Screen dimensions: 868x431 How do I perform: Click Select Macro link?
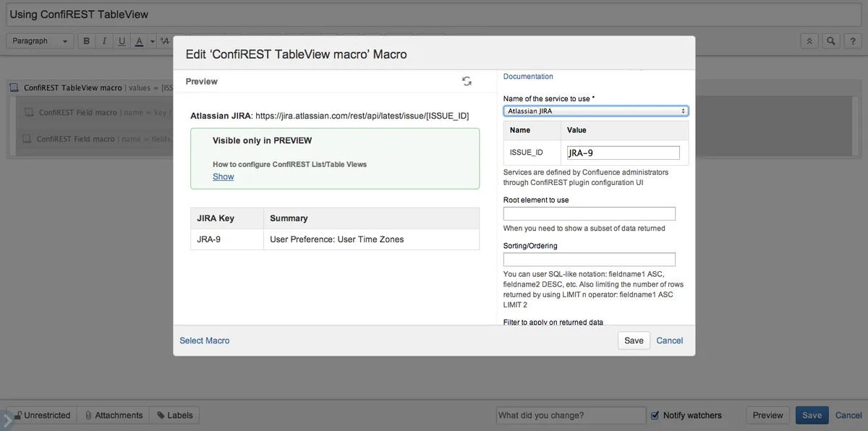pos(205,341)
